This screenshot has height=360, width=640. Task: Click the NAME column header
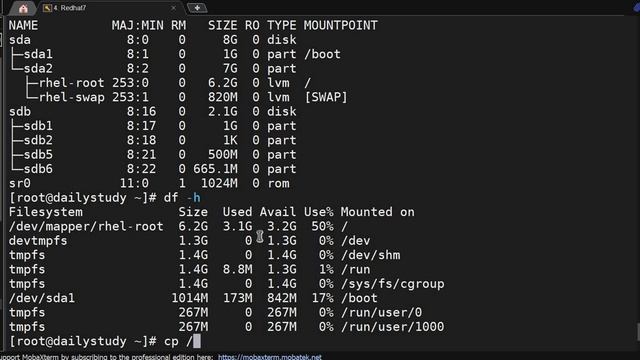23,25
